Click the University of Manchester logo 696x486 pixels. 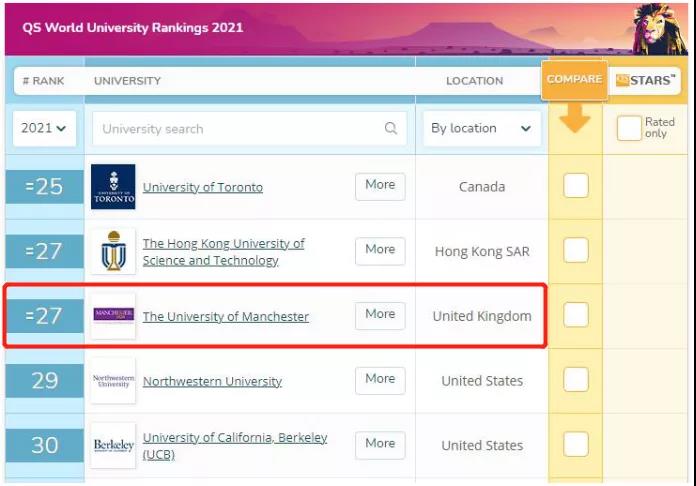point(113,316)
